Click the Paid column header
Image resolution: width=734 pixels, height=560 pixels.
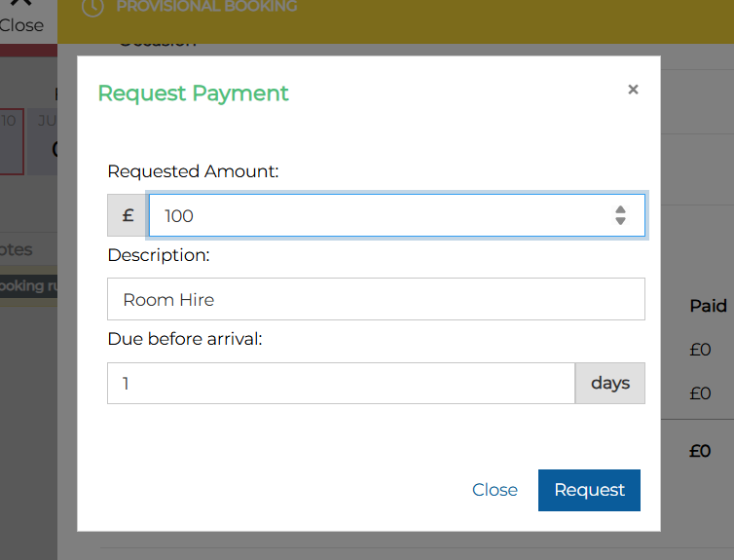click(x=708, y=306)
